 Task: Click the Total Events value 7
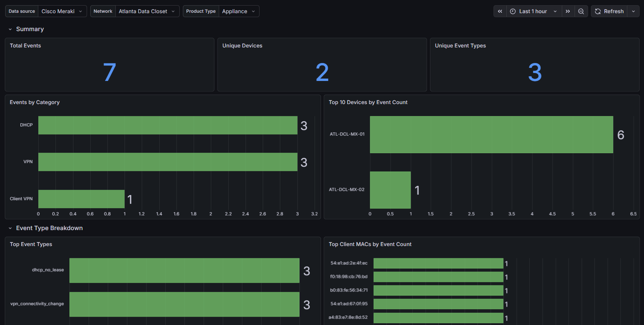tap(109, 72)
